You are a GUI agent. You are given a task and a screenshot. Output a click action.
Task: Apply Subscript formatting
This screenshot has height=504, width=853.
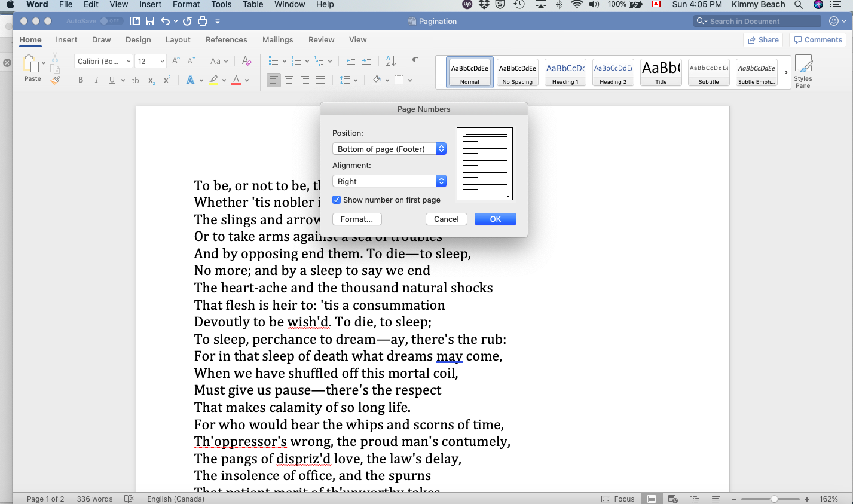(x=152, y=80)
